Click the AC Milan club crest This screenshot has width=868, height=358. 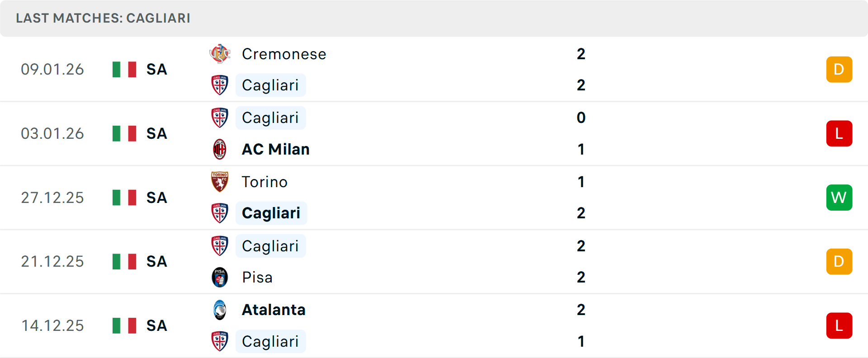coord(220,149)
